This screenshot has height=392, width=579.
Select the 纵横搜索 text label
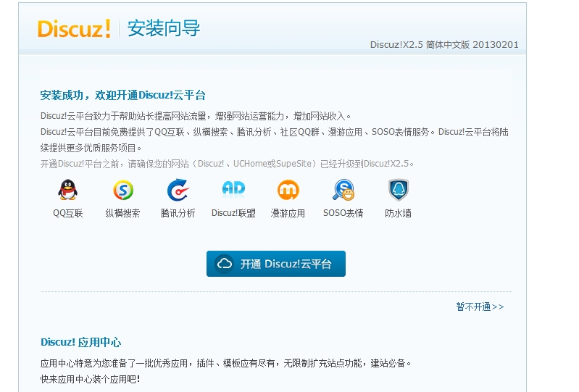point(122,213)
